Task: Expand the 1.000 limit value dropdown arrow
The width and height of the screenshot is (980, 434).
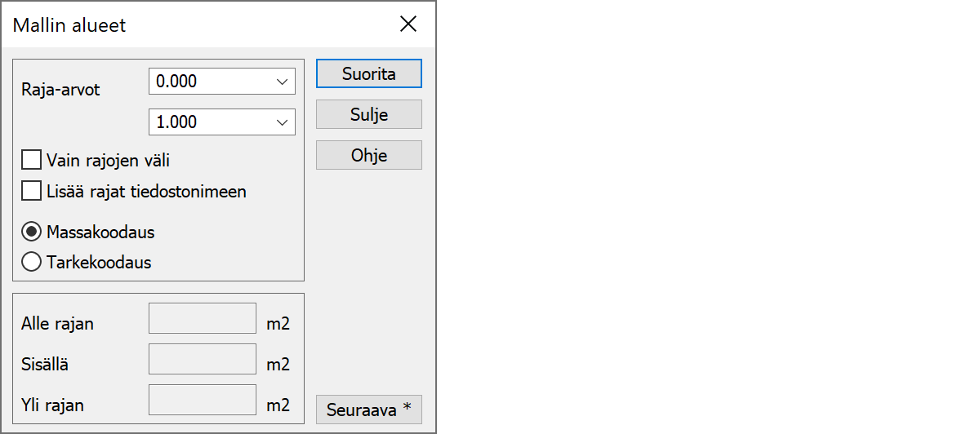Action: click(283, 122)
